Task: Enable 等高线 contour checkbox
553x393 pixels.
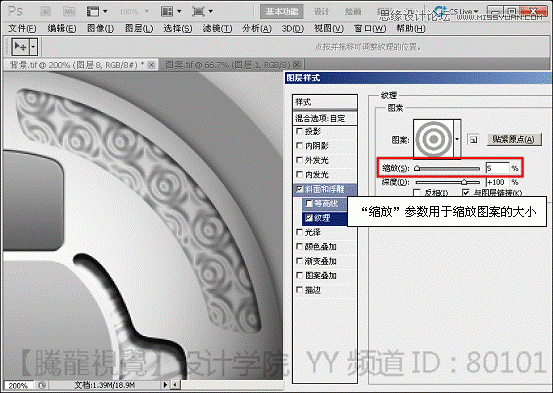Action: coord(309,203)
